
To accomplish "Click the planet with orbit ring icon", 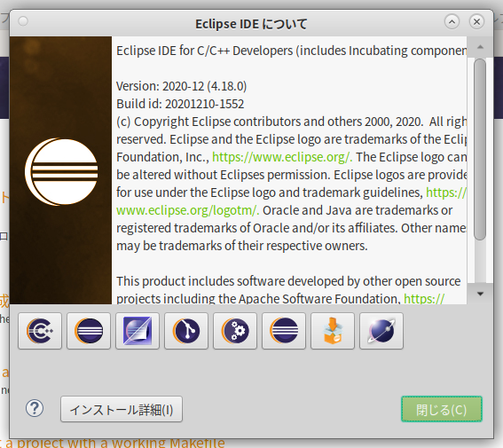I will (381, 331).
